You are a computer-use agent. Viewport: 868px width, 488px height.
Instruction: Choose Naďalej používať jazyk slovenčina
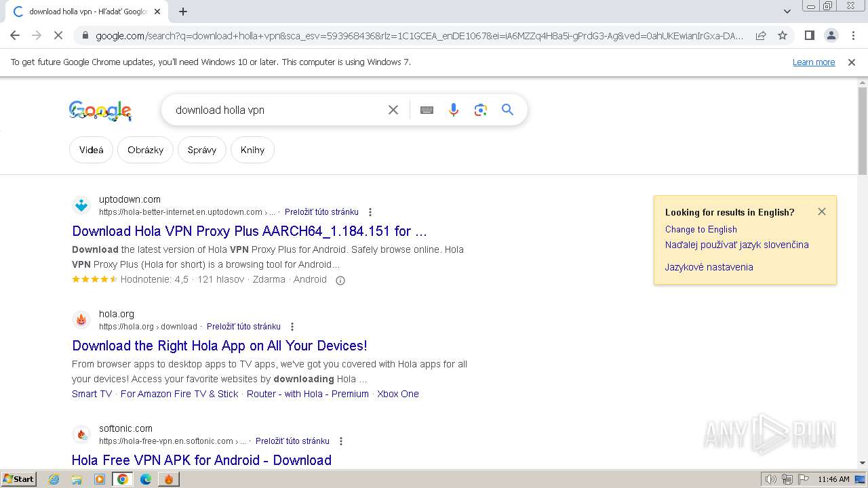[737, 245]
